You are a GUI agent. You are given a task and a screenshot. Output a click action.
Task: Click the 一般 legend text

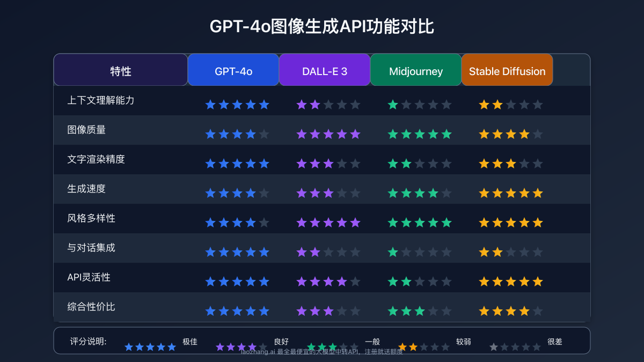(x=372, y=342)
